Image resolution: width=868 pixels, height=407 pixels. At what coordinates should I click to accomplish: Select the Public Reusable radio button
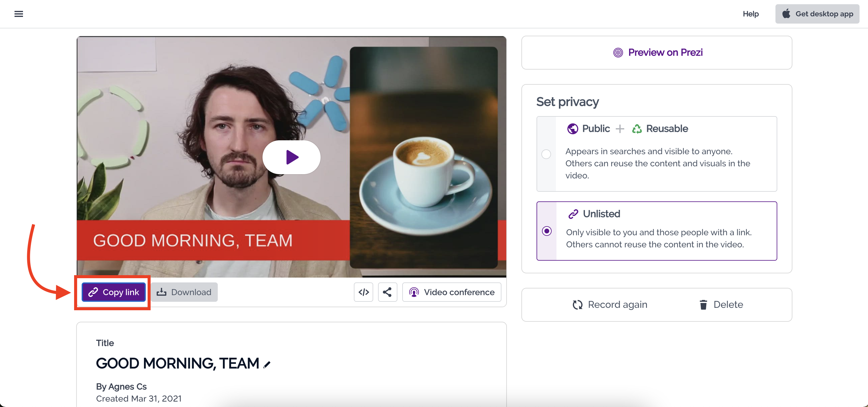546,154
